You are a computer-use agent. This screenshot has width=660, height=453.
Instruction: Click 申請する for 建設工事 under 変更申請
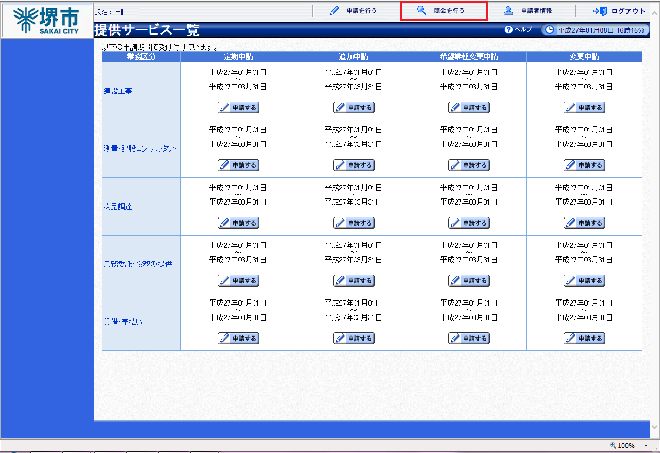point(584,107)
